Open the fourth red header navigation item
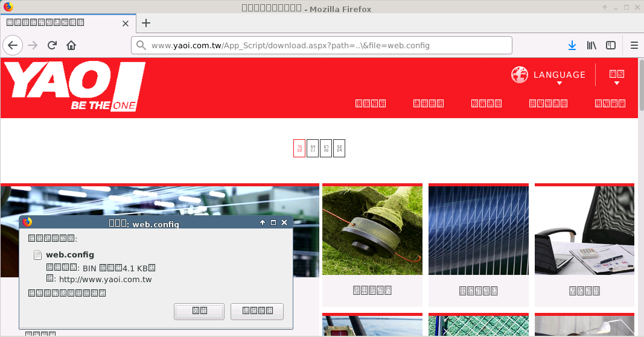 click(x=548, y=104)
